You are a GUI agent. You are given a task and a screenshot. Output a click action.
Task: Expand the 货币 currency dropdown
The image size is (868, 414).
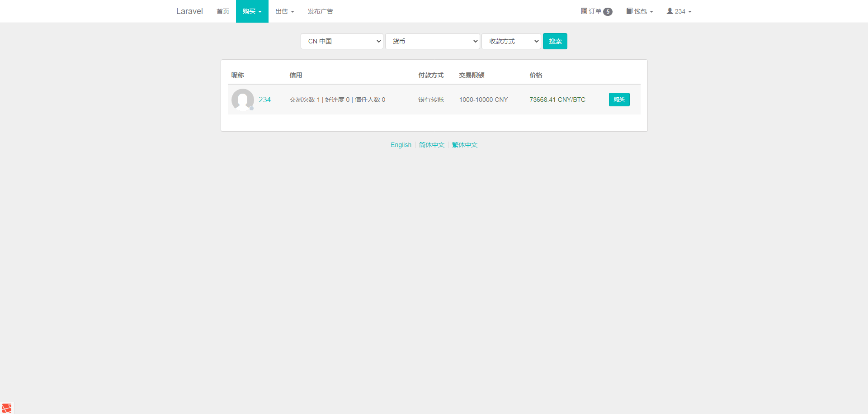click(432, 41)
